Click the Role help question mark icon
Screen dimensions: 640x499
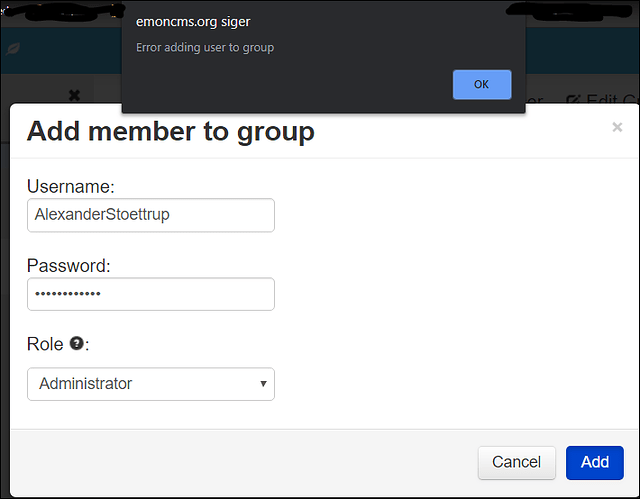(77, 343)
